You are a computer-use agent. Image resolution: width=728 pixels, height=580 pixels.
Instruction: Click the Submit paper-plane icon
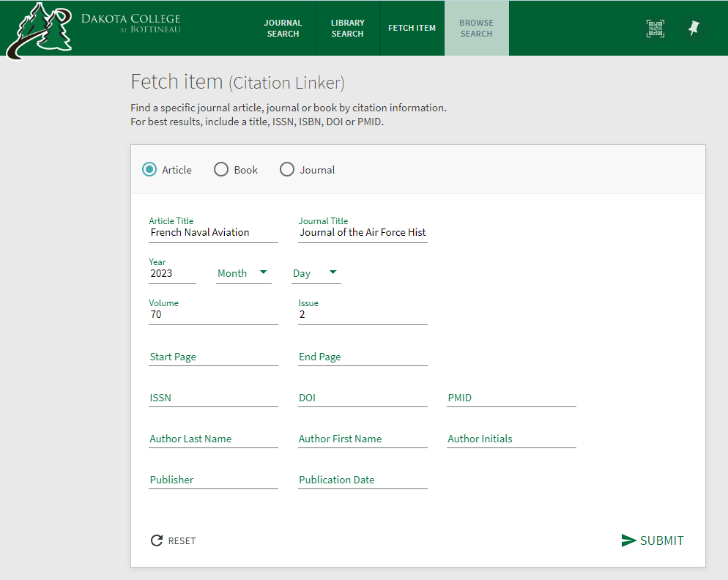[628, 540]
